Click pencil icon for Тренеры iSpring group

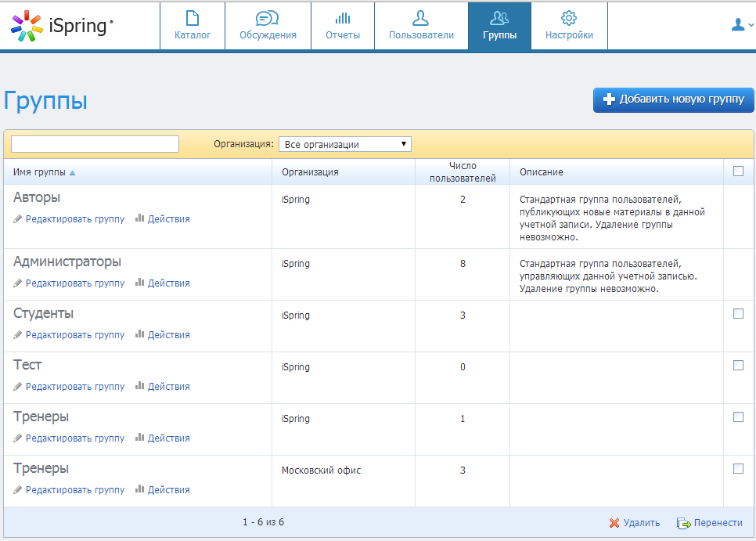[18, 438]
